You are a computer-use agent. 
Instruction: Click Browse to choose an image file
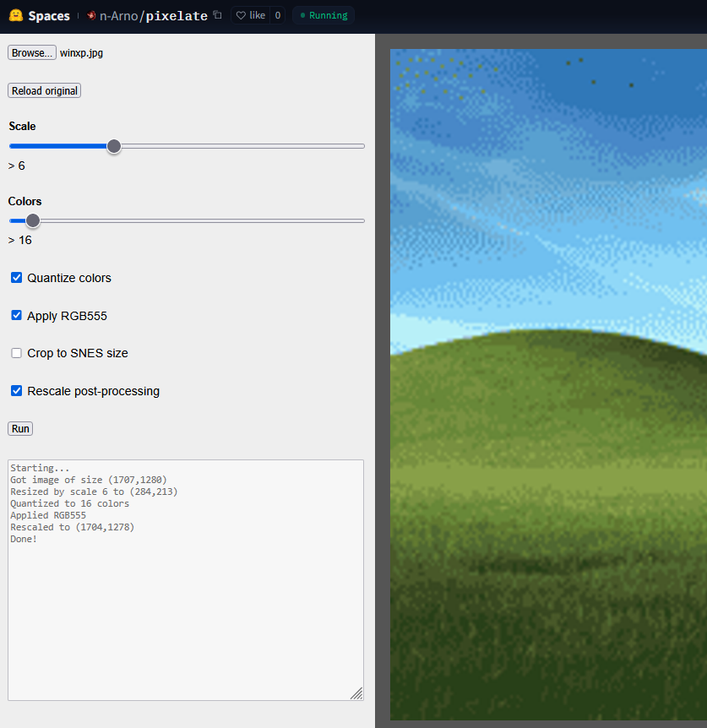click(32, 52)
